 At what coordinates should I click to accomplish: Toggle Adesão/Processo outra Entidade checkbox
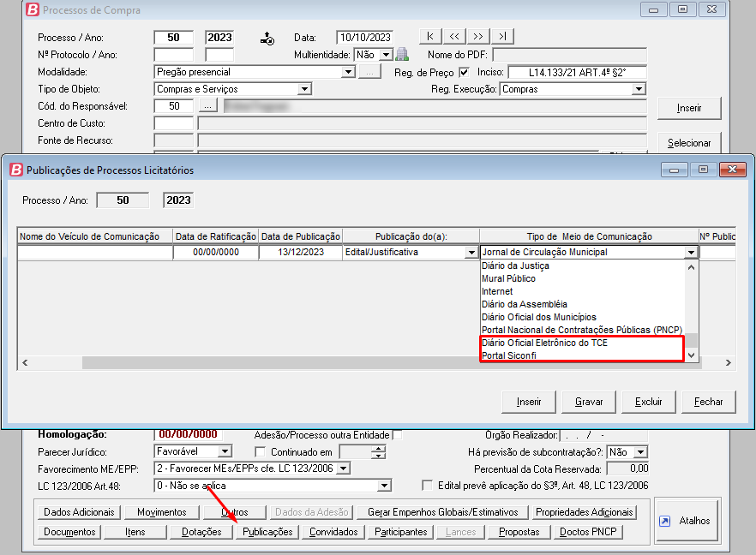pyautogui.click(x=398, y=435)
